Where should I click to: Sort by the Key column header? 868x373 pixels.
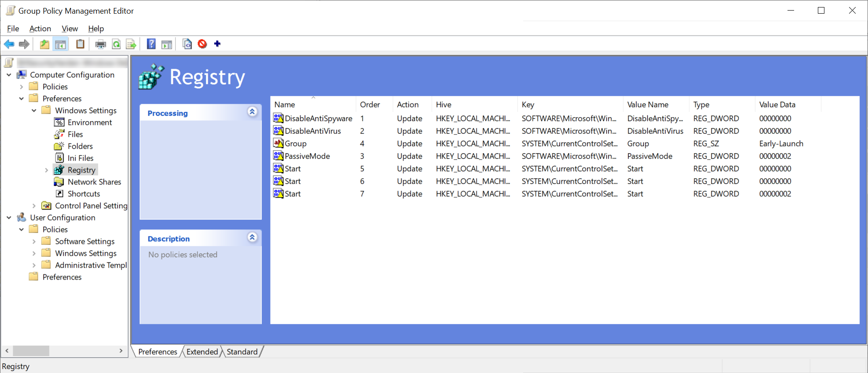570,104
